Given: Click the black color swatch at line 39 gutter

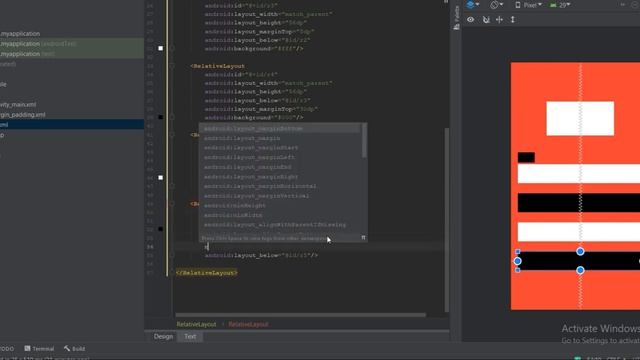Looking at the screenshot, I should 161,117.
